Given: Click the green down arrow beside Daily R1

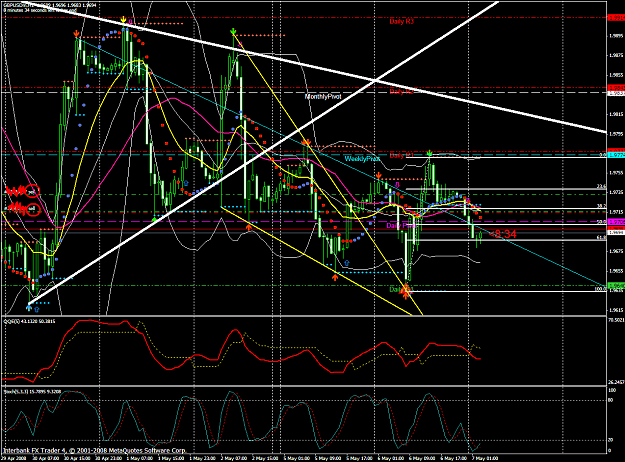Looking at the screenshot, I should (x=429, y=153).
